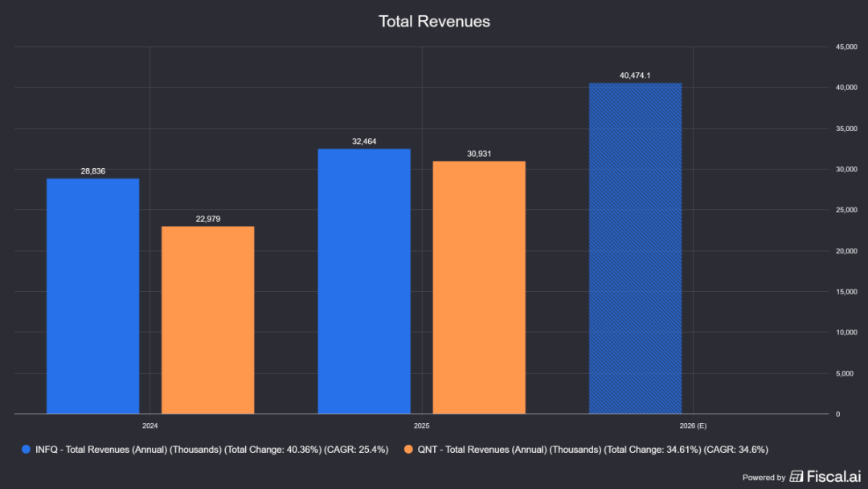Click the Fiscal.ai logo icon

point(796,476)
